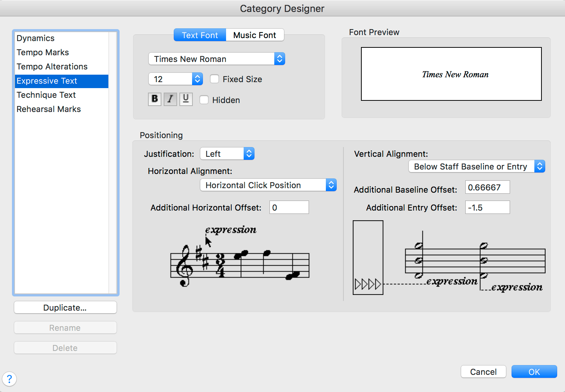Click the Duplicate button
Viewport: 565px width, 392px height.
coord(65,307)
